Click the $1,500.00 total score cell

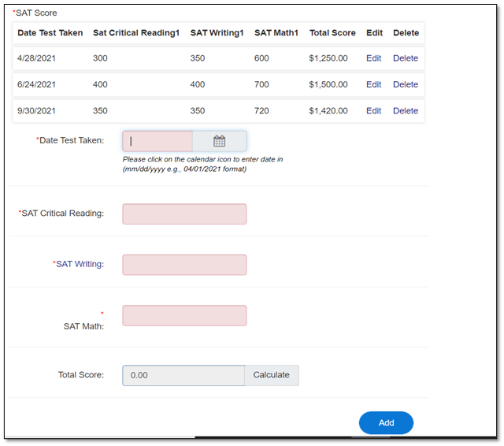[x=328, y=84]
